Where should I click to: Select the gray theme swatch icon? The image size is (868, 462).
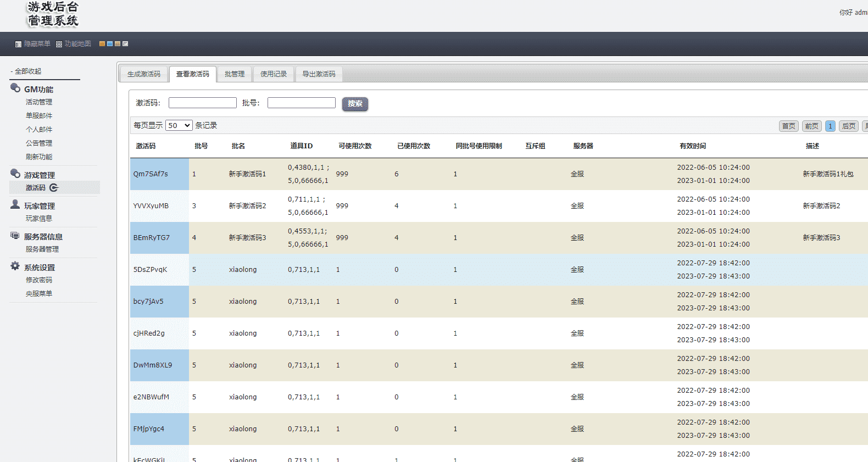coord(125,44)
